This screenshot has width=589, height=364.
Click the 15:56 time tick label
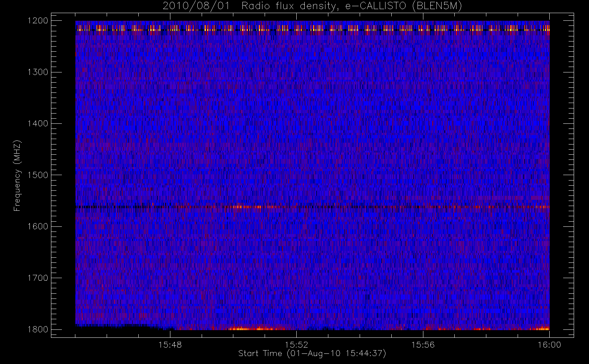(423, 344)
